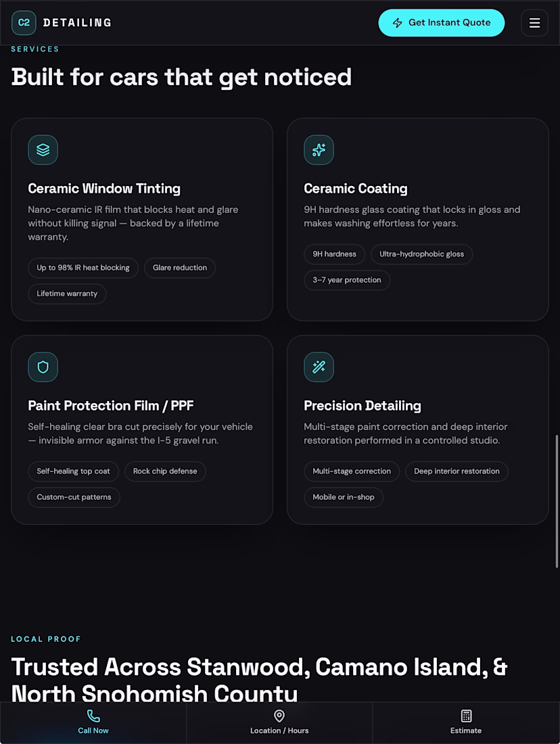Click the Self-healing clear bra description
Viewport: 560px width, 744px height.
tap(141, 434)
